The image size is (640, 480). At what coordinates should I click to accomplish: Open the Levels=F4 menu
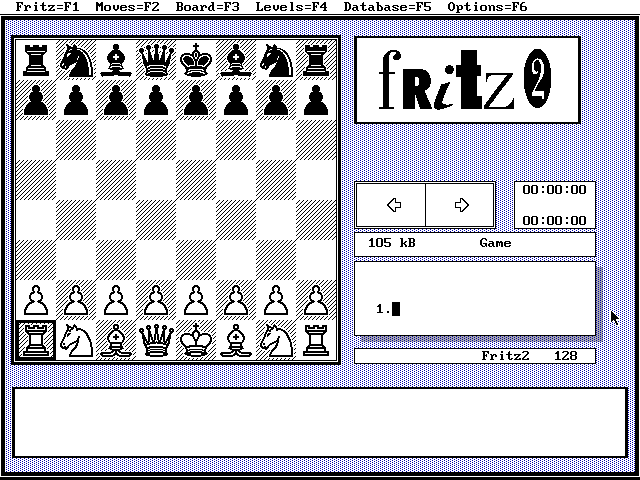(291, 7)
